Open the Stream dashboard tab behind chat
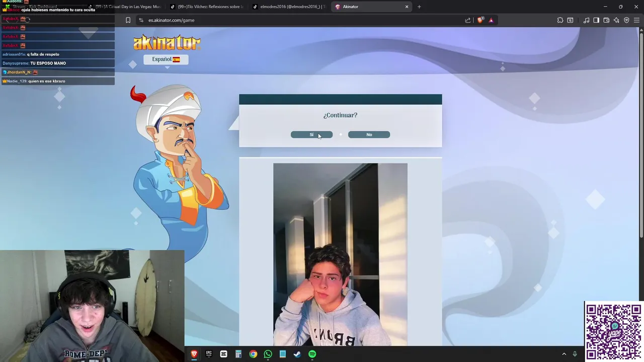Screen dimensions: 644x362 click(x=35, y=7)
